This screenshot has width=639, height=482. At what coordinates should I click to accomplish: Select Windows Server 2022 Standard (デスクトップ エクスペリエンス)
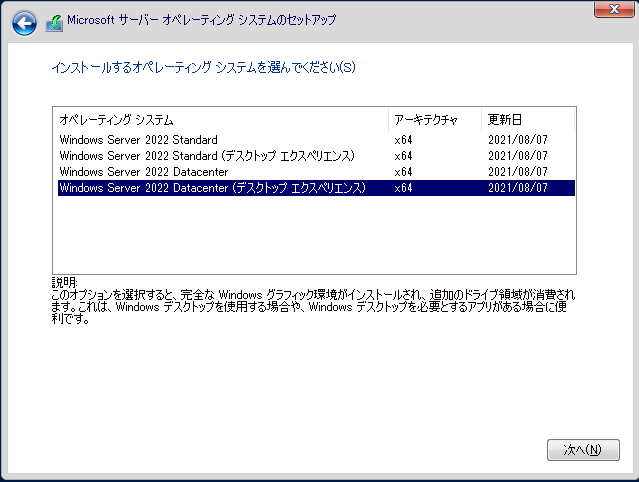[x=316, y=156]
